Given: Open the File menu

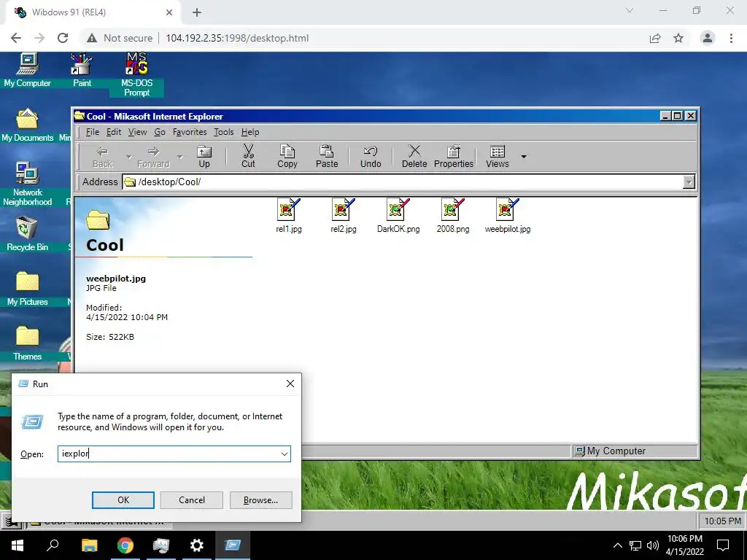Looking at the screenshot, I should tap(93, 132).
